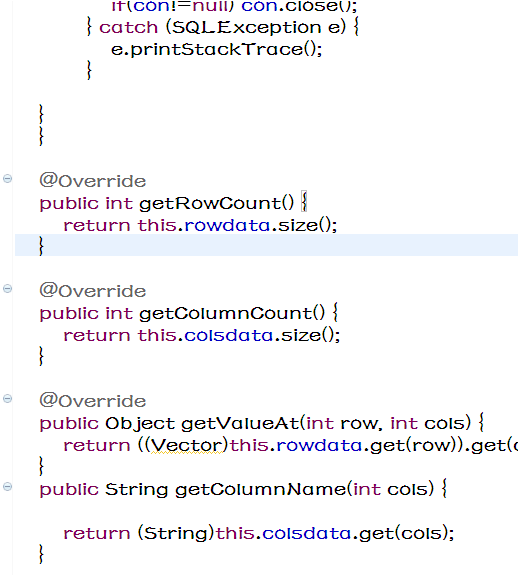Click the getValueAt method name

[240, 424]
